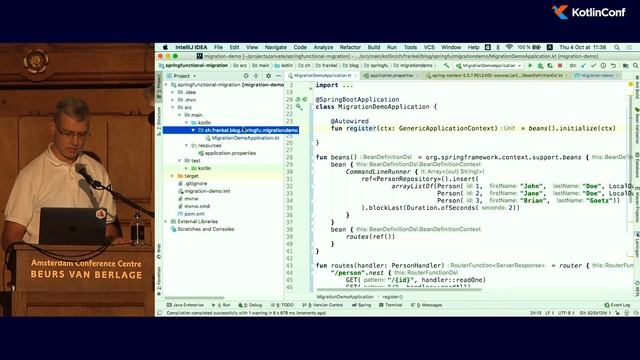Expand External Libraries node
This screenshot has height=360, width=640.
pos(166,222)
